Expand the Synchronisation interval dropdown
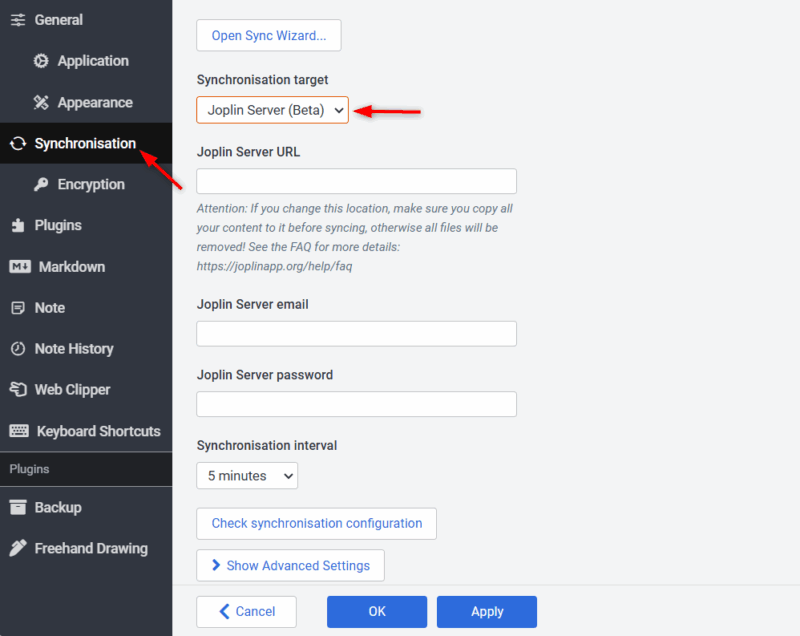Viewport: 800px width, 636px height. pos(247,476)
